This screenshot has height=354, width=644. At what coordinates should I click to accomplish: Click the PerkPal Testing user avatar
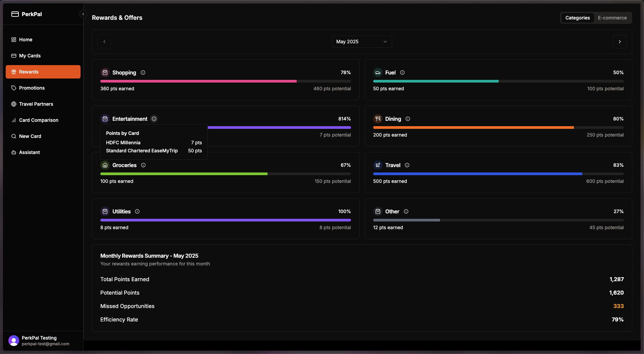pyautogui.click(x=14, y=341)
